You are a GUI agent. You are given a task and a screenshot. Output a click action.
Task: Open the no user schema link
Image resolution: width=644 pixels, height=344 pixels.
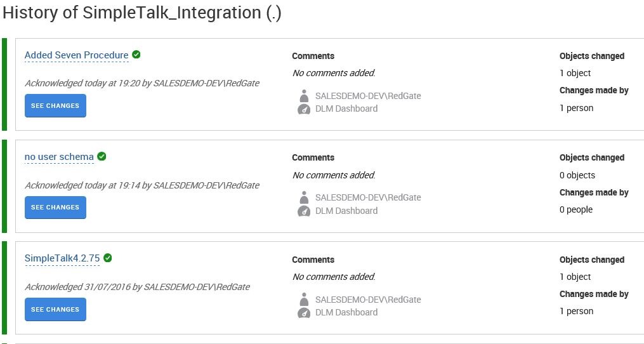click(x=59, y=157)
